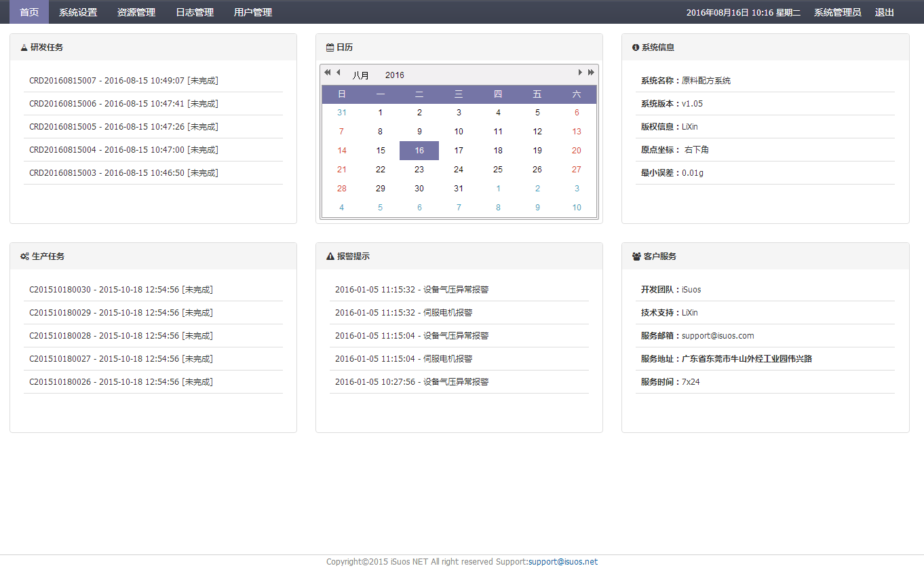Click the info icon beside 系统信息
Screen dimensions: 924x568
(x=636, y=48)
